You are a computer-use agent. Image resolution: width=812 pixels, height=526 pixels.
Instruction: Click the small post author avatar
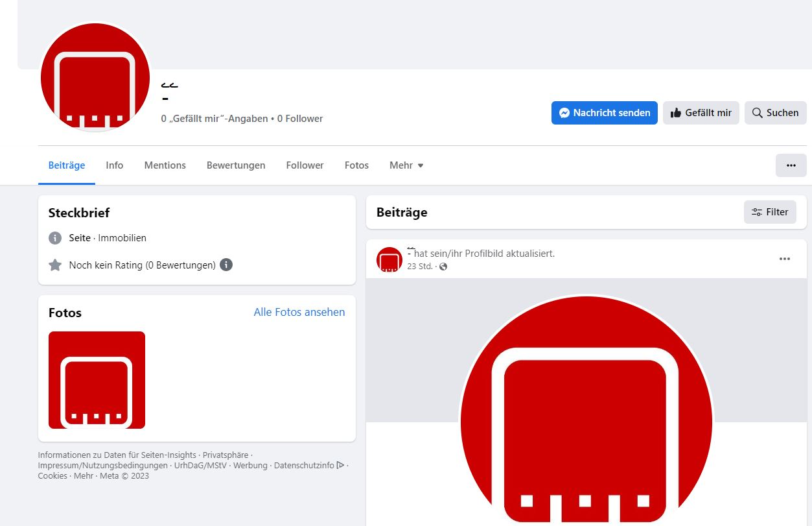coord(389,259)
